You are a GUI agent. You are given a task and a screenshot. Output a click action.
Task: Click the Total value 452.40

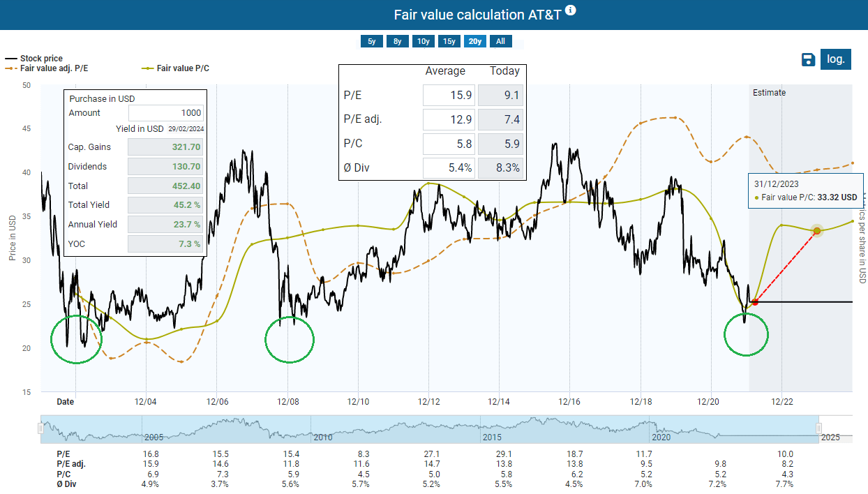pyautogui.click(x=166, y=186)
